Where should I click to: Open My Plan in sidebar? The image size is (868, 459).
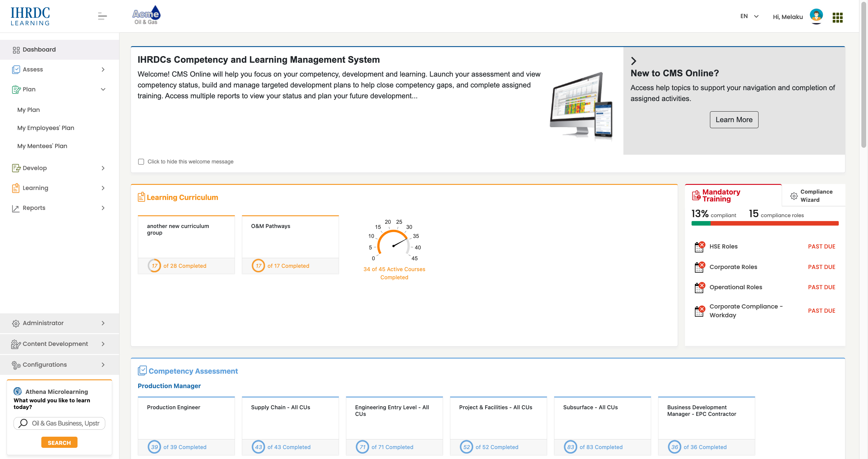[29, 110]
